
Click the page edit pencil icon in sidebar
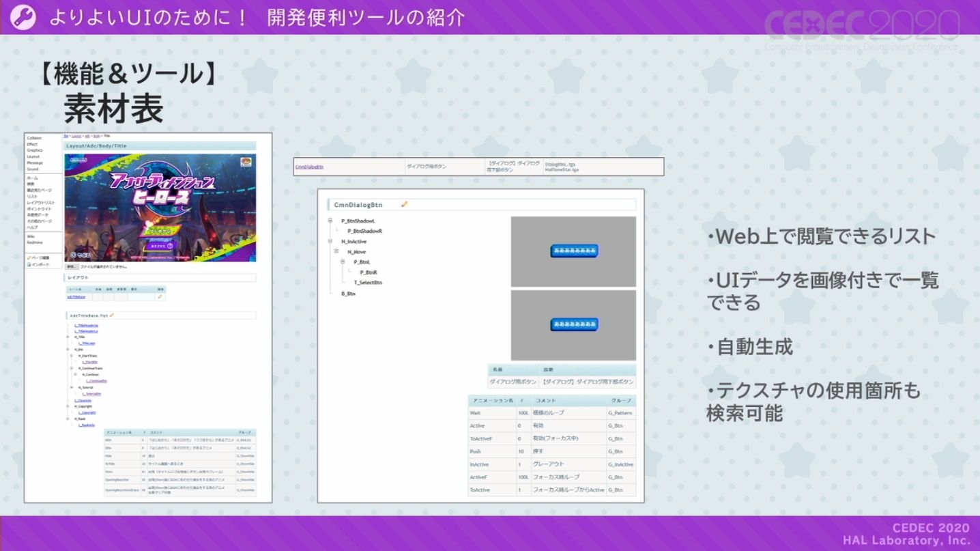[29, 257]
